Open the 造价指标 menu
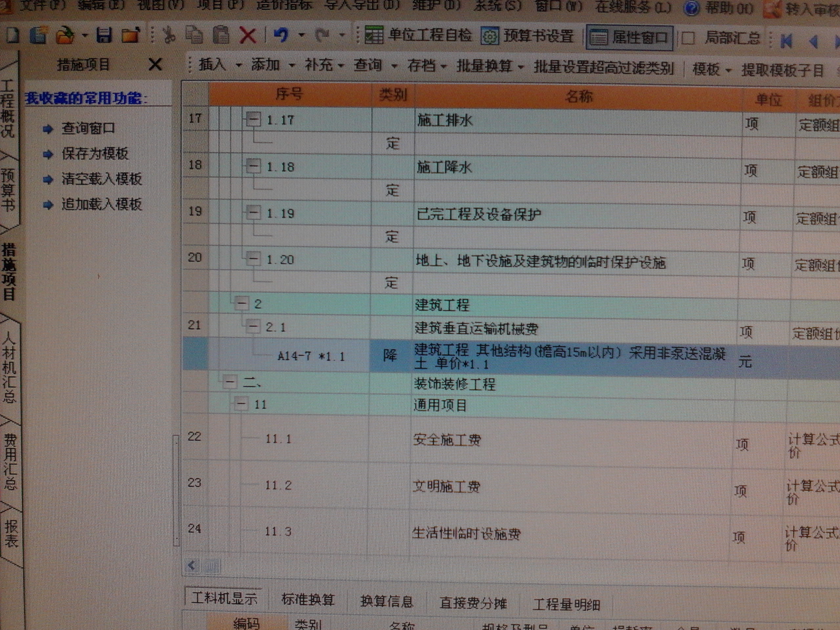Image resolution: width=840 pixels, height=630 pixels. click(x=284, y=5)
